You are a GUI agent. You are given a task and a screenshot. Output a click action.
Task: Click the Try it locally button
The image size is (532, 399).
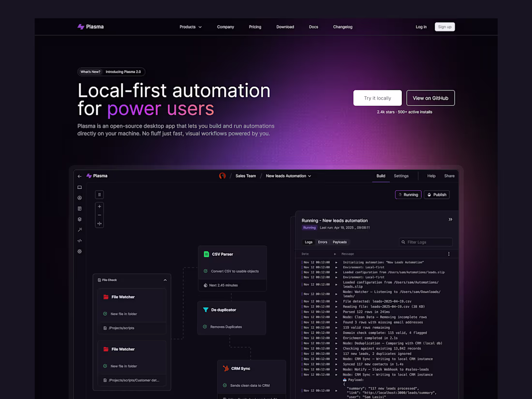(377, 98)
